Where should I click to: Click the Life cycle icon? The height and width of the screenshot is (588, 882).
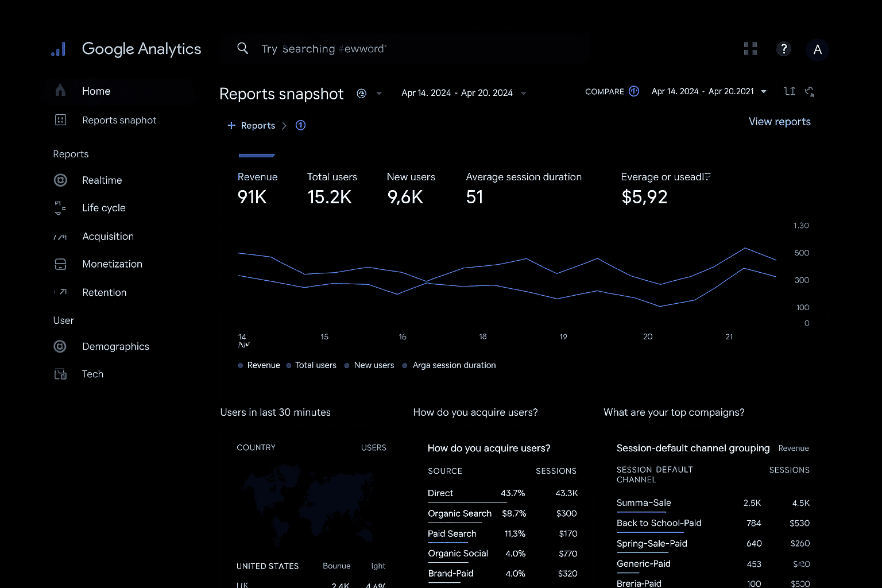(60, 207)
